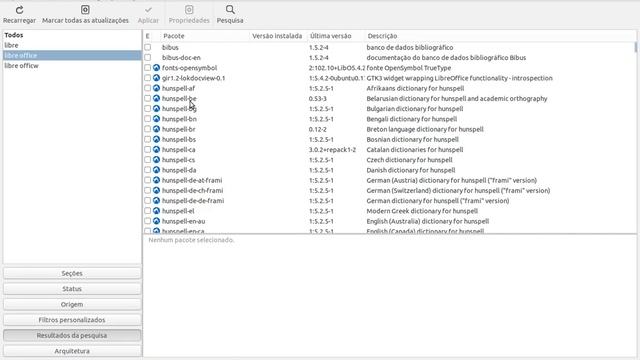Click Ubuntu logo icon beside hunspell-bn

coord(156,119)
